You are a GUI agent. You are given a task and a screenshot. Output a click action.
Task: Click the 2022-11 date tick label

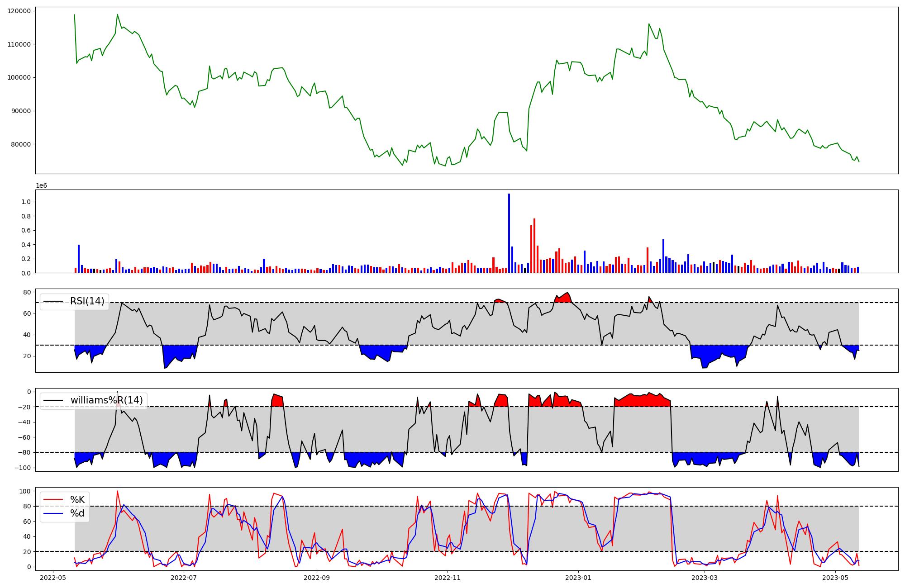coord(447,578)
